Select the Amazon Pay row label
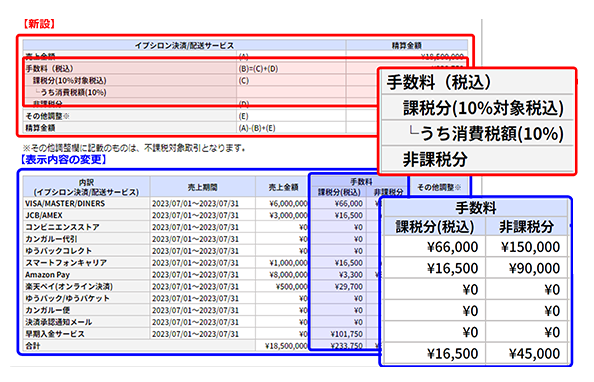The height and width of the screenshot is (382, 594). tap(47, 275)
